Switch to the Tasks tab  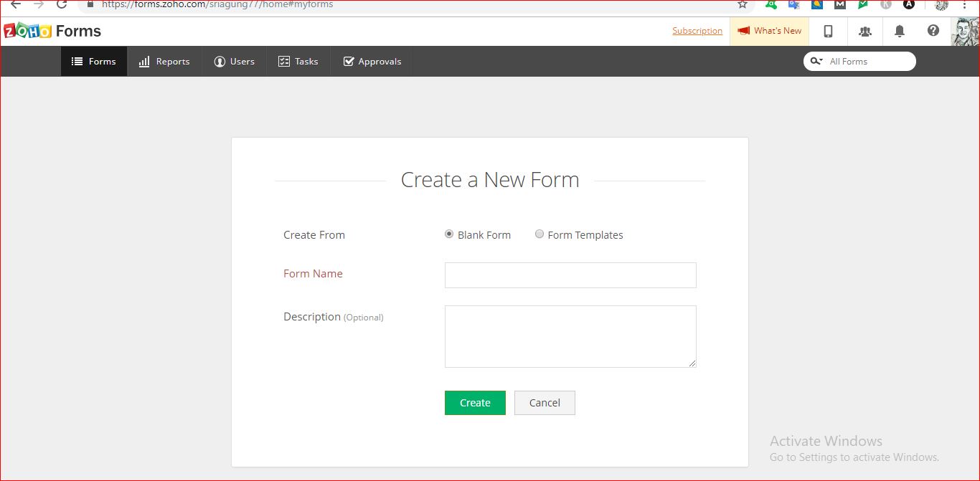[x=298, y=62]
